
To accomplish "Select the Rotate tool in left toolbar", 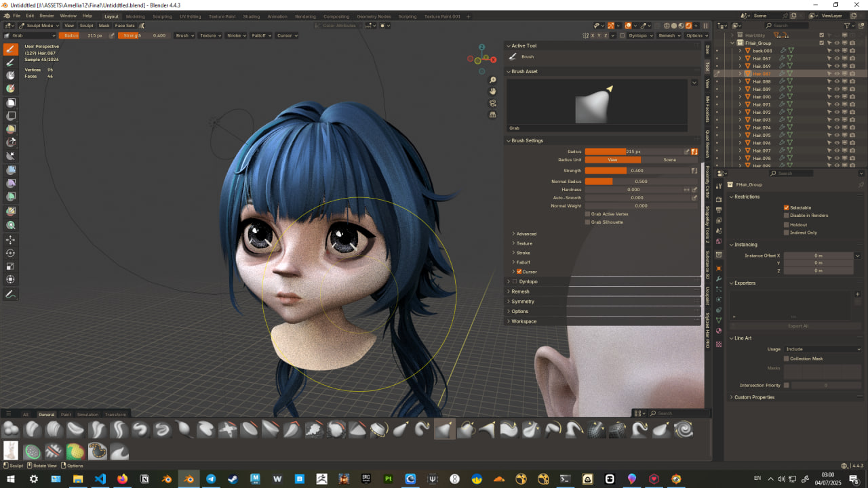I will tap(11, 253).
